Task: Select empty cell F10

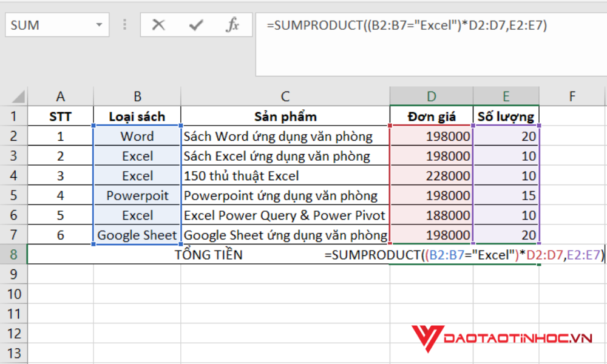Action: coord(571,294)
